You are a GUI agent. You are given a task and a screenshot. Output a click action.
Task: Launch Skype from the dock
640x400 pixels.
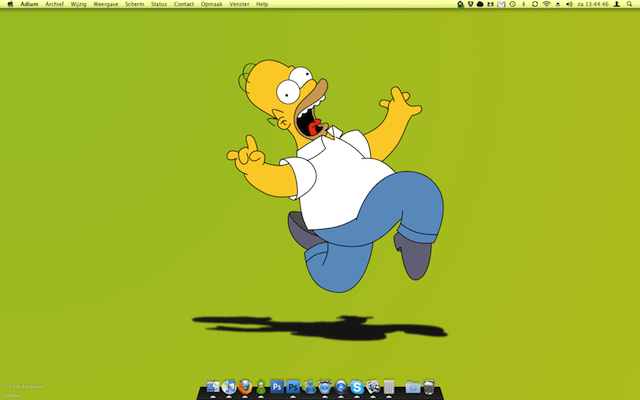click(357, 386)
